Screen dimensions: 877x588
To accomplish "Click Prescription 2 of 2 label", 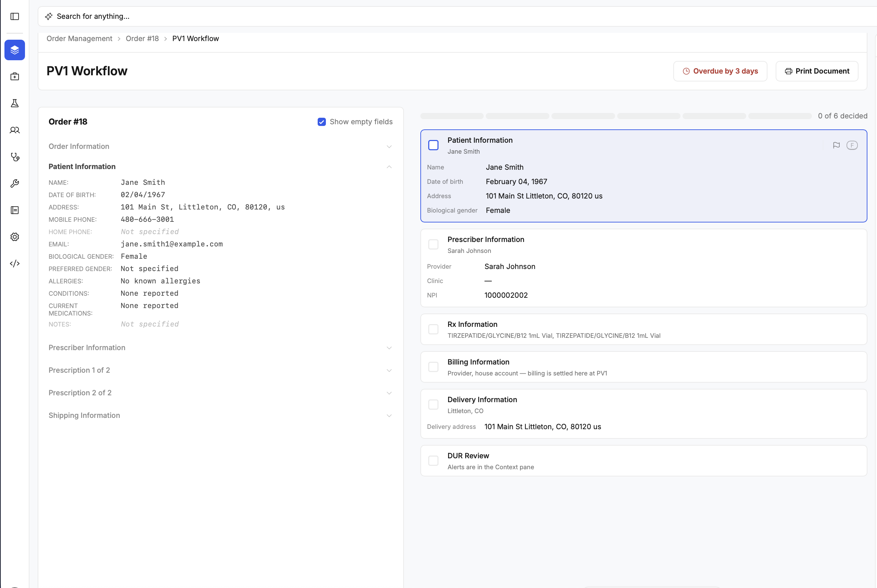I will coord(80,393).
